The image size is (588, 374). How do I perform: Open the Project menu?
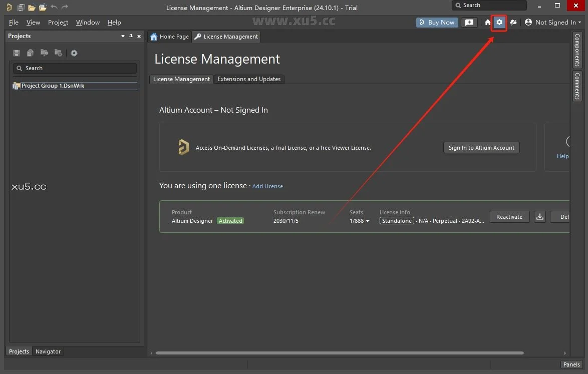(58, 23)
